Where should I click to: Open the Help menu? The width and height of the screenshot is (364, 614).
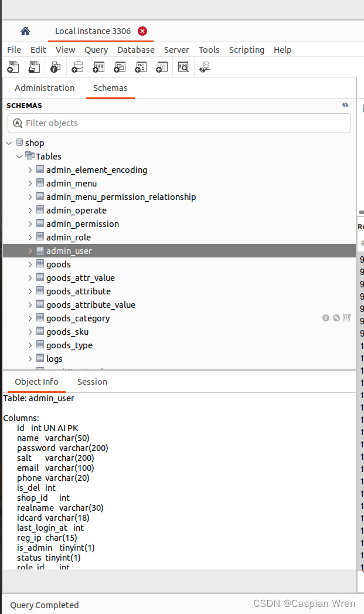(x=283, y=50)
